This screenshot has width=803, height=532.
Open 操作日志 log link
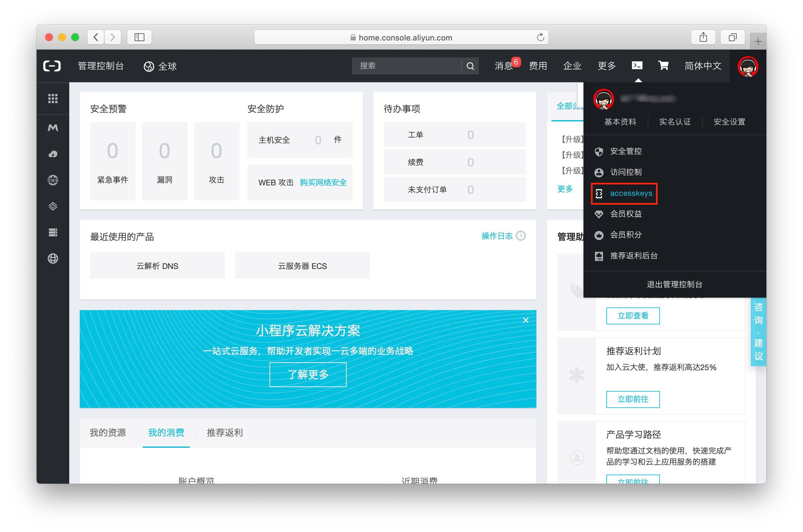[x=497, y=236]
